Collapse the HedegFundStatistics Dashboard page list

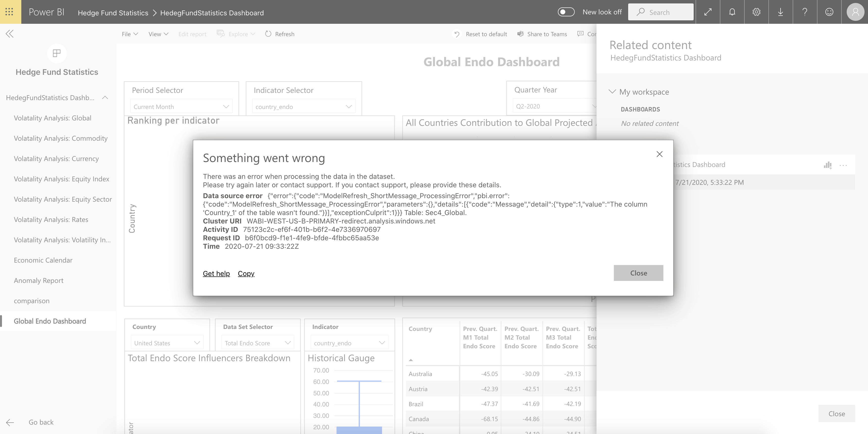coord(105,98)
